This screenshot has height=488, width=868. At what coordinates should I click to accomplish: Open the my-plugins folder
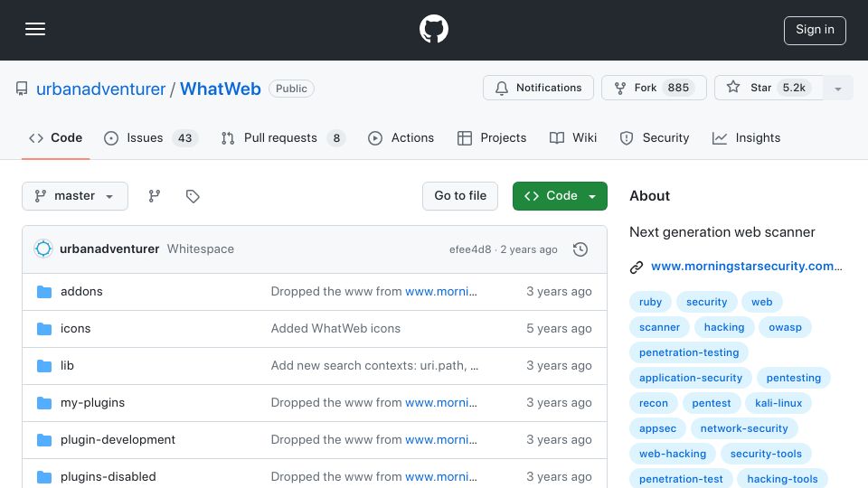92,403
